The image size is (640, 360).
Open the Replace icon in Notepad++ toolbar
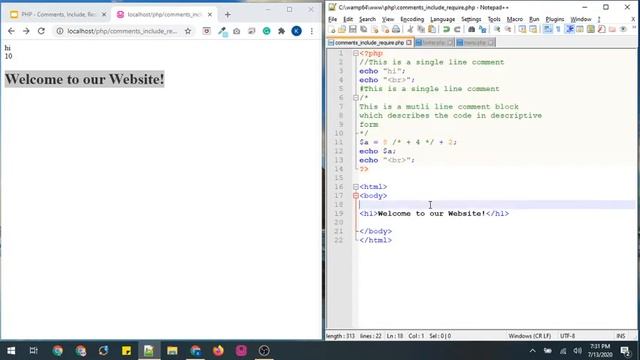click(482, 29)
